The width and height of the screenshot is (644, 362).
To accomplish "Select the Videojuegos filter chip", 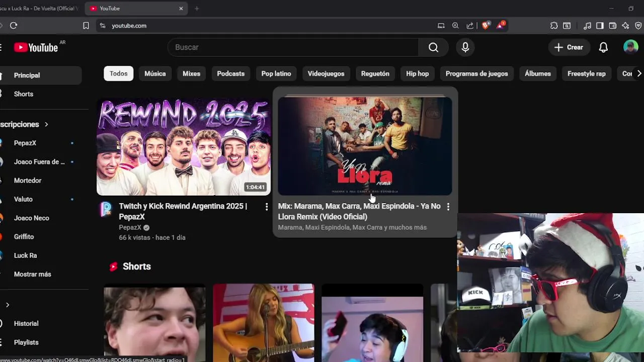I will (326, 73).
